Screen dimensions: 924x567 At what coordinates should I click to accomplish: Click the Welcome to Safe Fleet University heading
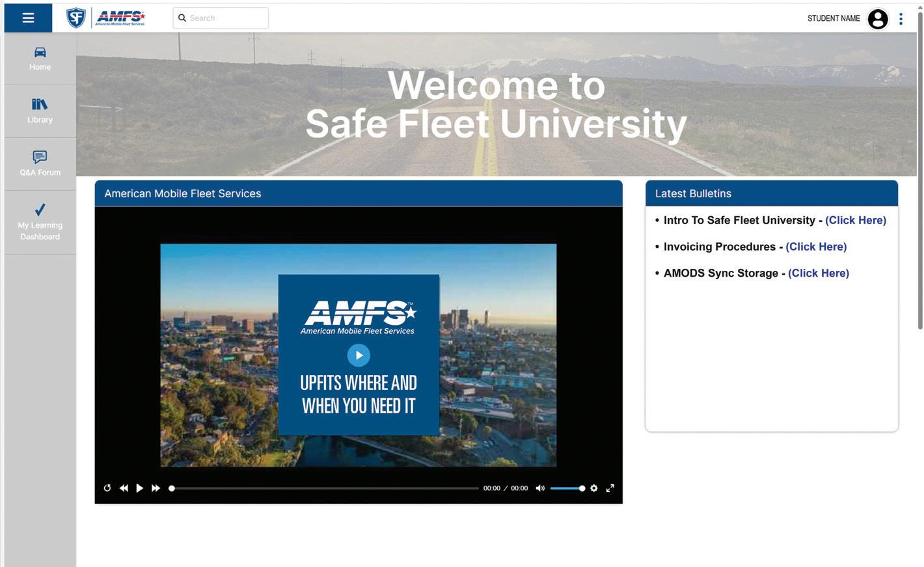496,104
